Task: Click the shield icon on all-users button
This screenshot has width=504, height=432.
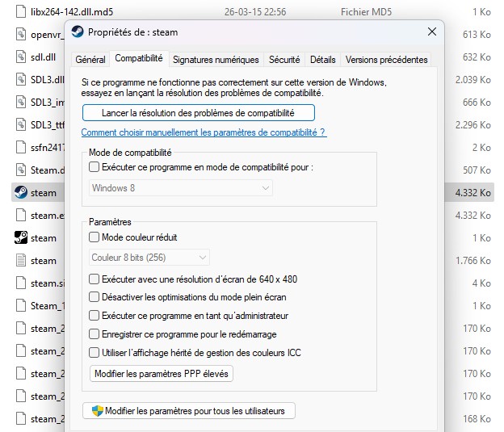Action: pos(97,411)
